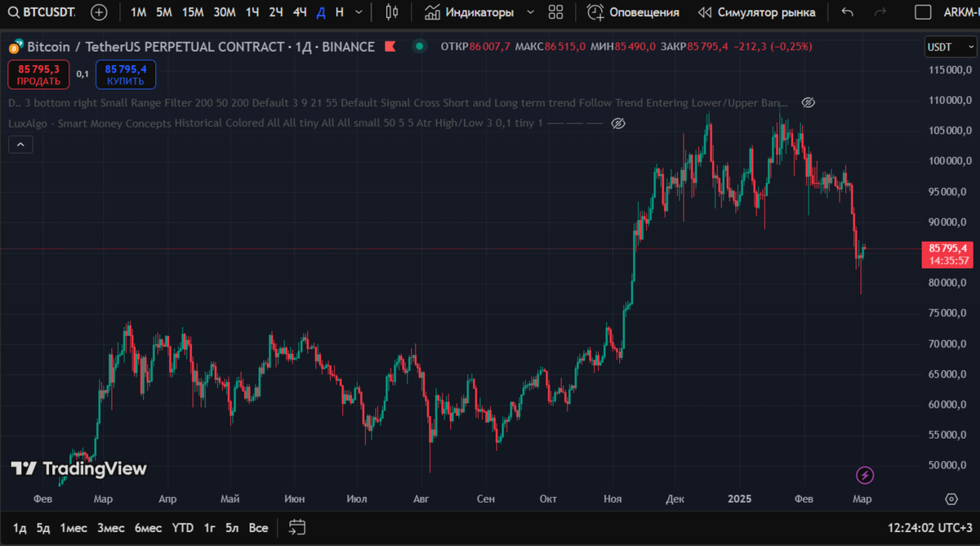Image resolution: width=980 pixels, height=546 pixels.
Task: Set the date range to 1г
Action: click(x=210, y=528)
